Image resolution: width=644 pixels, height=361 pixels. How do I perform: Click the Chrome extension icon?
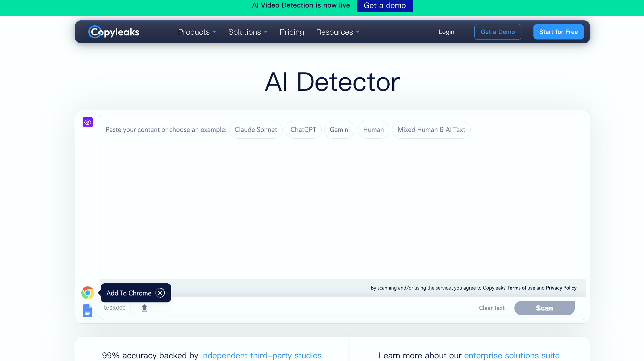(x=88, y=293)
